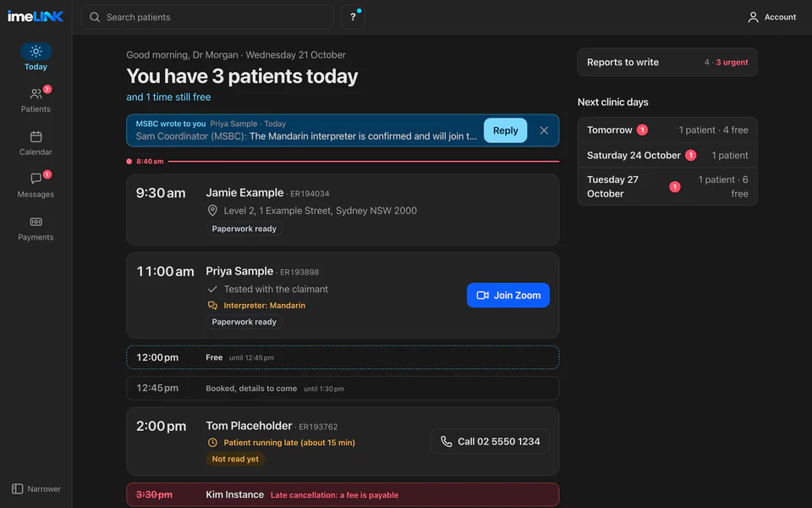Click the map pin location icon
The height and width of the screenshot is (508, 812).
[212, 211]
